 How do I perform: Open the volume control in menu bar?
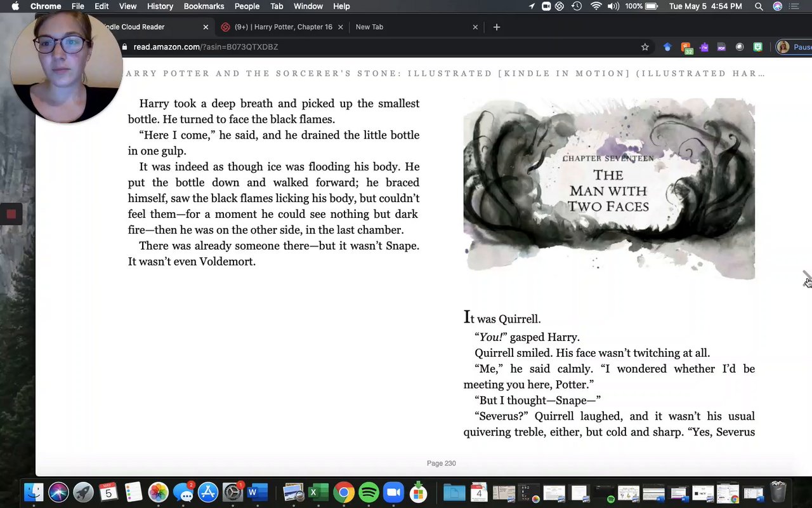click(613, 6)
